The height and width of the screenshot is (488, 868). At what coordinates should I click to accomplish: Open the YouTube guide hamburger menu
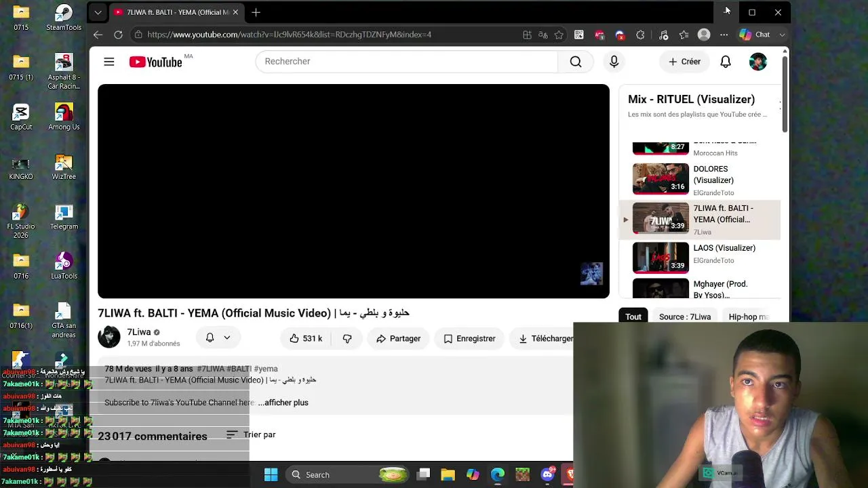(109, 62)
